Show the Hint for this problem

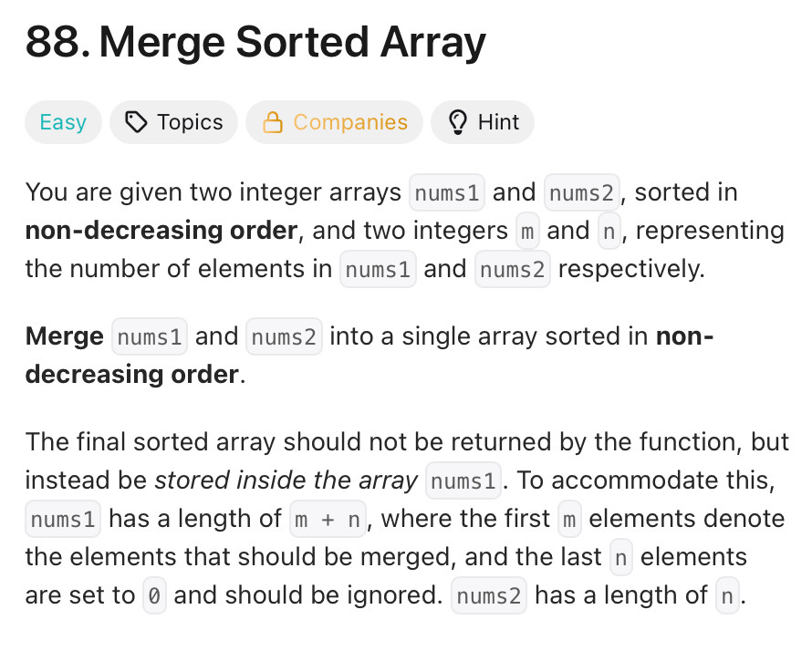click(x=482, y=122)
